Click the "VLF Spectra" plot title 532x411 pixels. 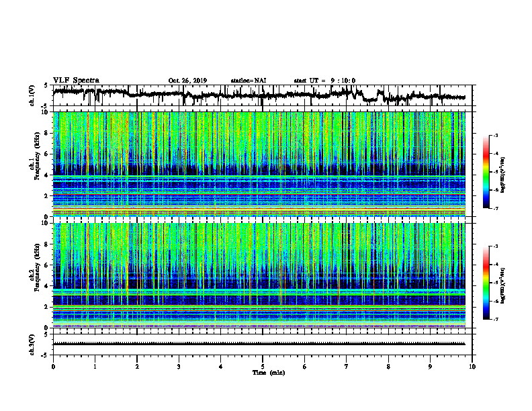click(x=76, y=81)
